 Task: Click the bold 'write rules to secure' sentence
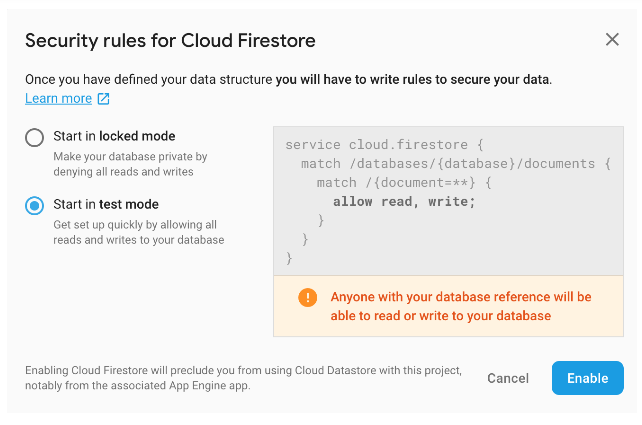(414, 79)
